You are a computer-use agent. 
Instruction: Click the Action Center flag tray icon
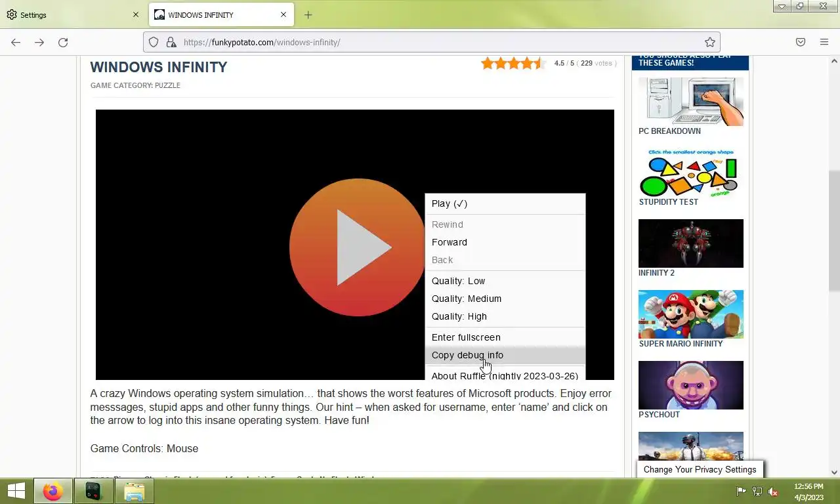click(741, 491)
